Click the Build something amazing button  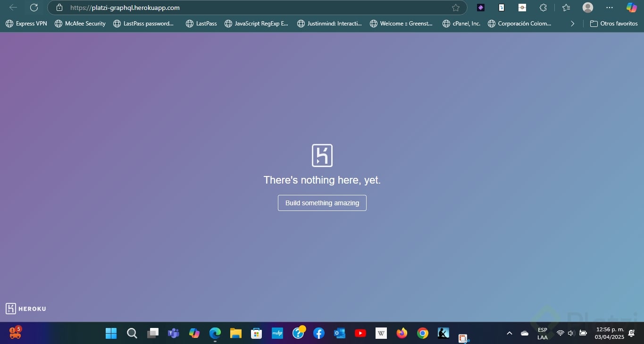click(x=322, y=203)
